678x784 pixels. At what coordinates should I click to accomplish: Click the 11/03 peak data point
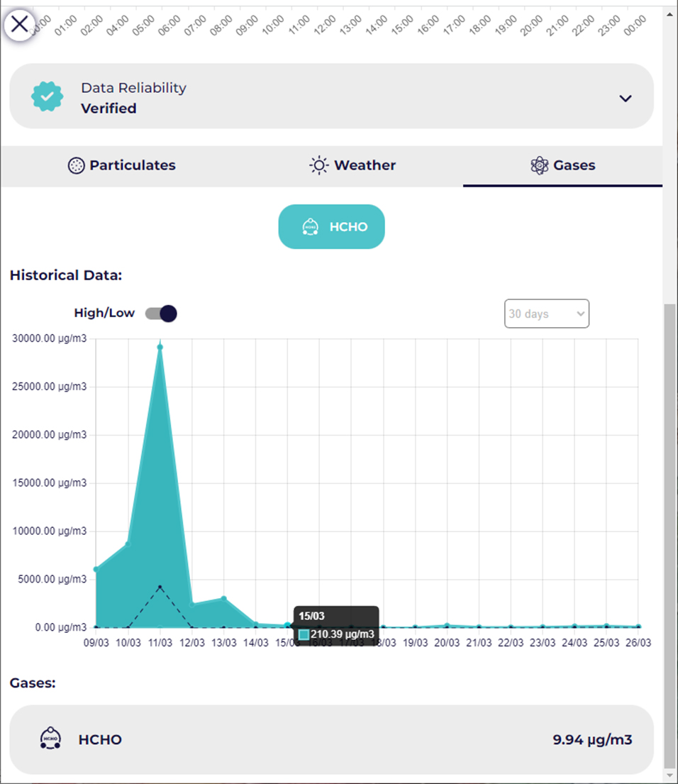click(x=160, y=347)
